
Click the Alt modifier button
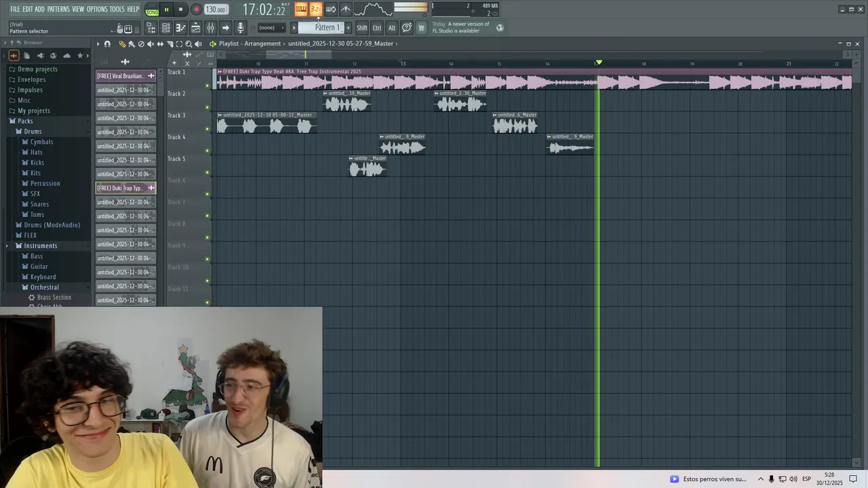point(391,28)
